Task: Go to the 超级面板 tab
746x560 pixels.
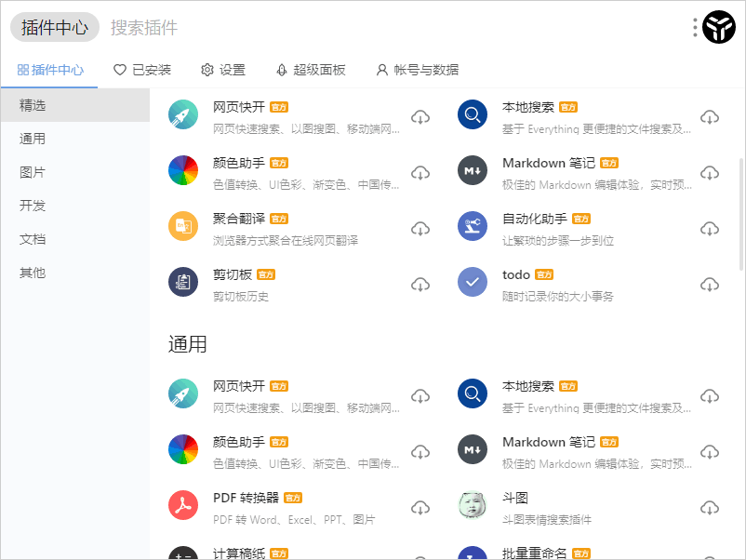Action: [311, 70]
